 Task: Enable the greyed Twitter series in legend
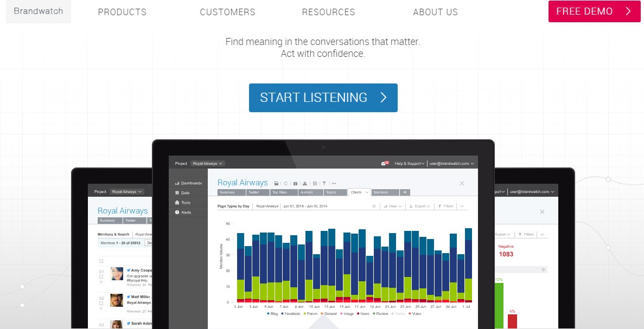click(398, 314)
